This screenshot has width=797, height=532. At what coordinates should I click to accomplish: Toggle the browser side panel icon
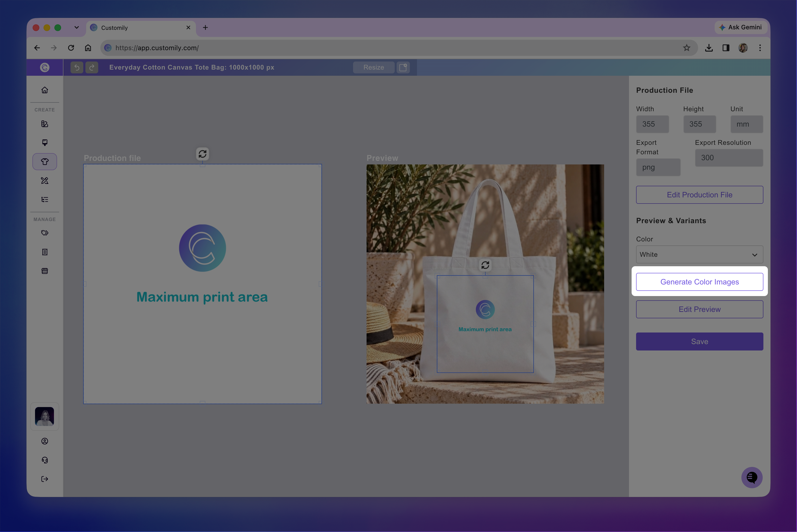[x=726, y=48]
